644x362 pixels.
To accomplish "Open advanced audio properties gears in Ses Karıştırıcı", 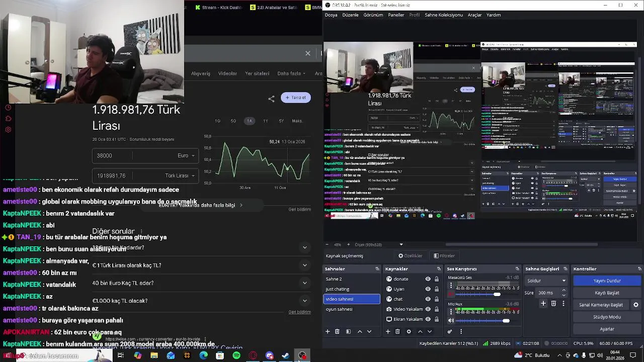I will pos(450,331).
